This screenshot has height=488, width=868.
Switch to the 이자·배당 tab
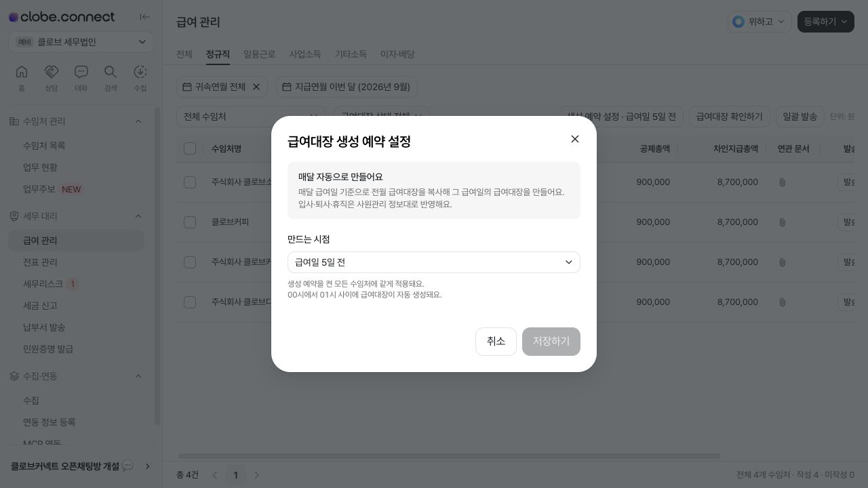click(397, 54)
